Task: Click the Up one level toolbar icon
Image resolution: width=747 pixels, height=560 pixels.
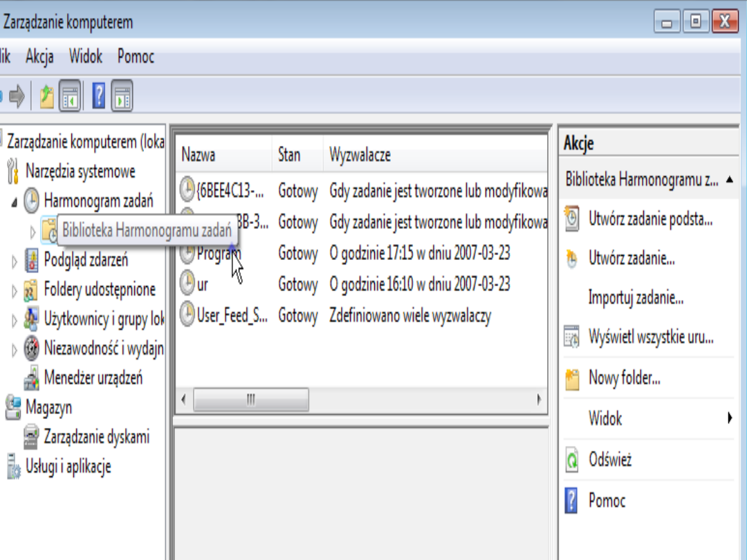Action: click(x=46, y=97)
